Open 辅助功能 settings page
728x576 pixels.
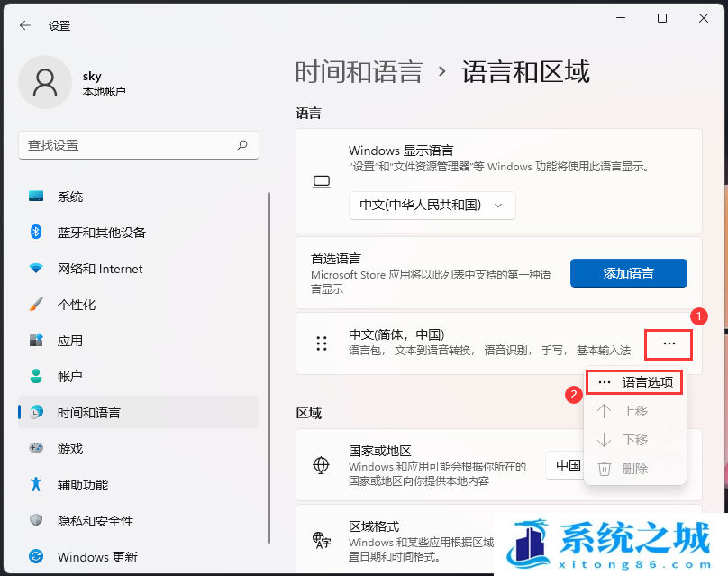click(x=139, y=484)
